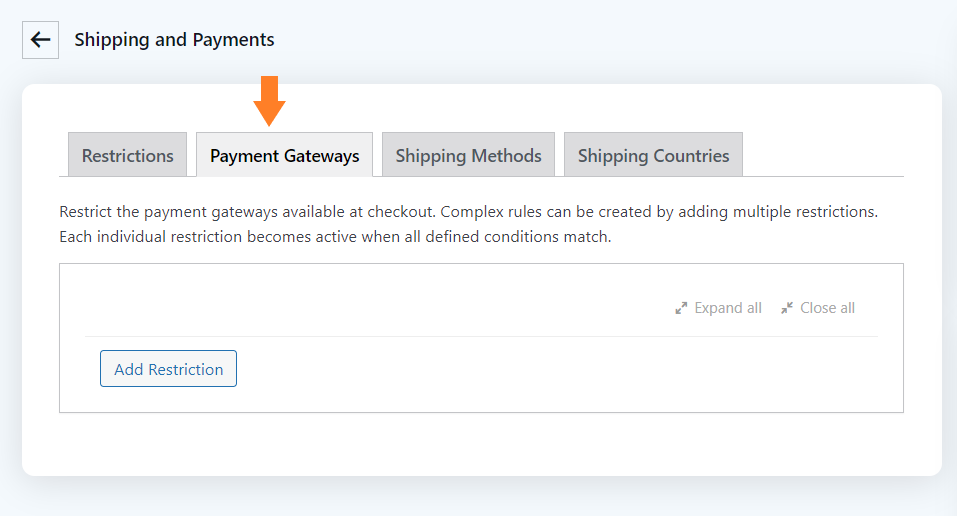Open the Shipping Methods tab
957x516 pixels.
click(x=468, y=155)
